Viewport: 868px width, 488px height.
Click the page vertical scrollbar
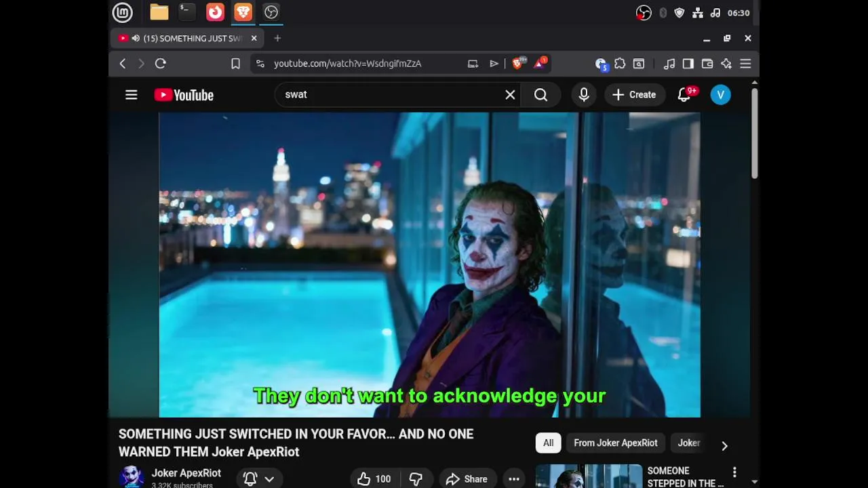pos(754,134)
